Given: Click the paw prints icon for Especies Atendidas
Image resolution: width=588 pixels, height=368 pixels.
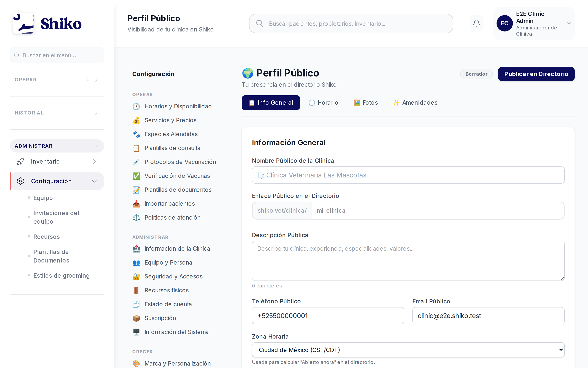Looking at the screenshot, I should [136, 134].
